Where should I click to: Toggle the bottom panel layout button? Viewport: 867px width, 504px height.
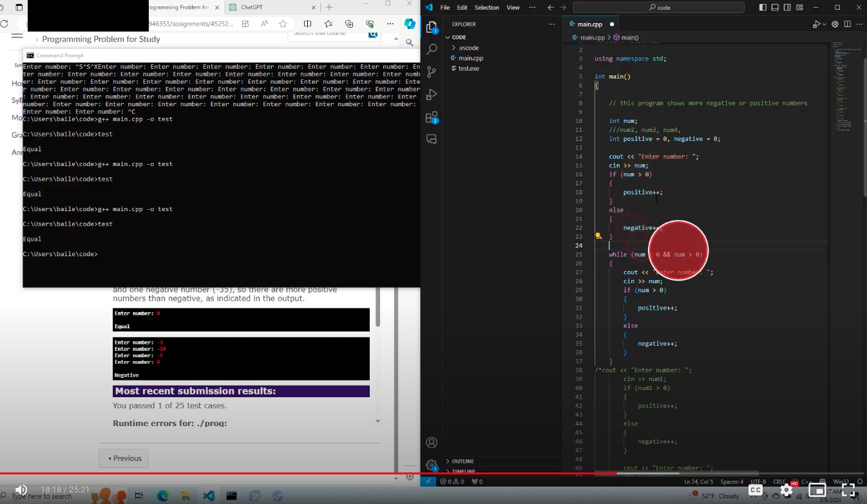pos(775,8)
